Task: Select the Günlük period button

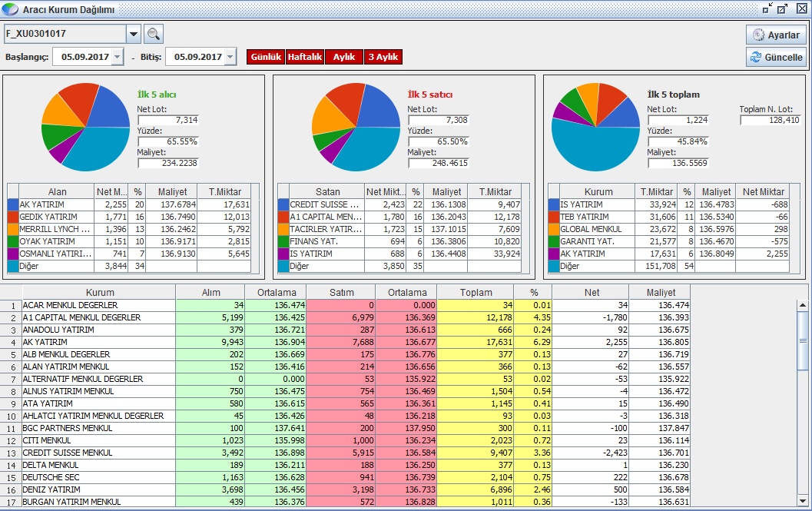Action: tap(266, 57)
